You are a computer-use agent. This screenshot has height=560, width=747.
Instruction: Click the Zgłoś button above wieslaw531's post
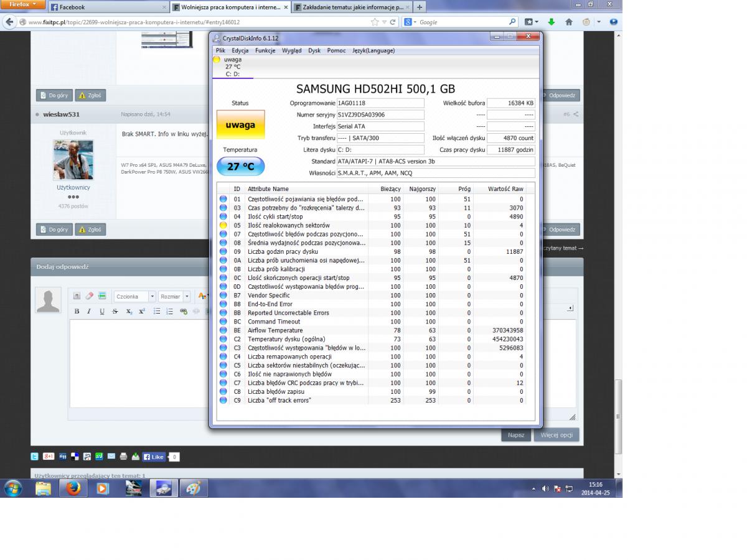(90, 96)
